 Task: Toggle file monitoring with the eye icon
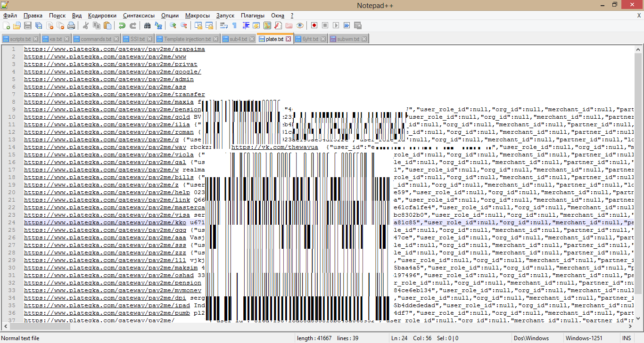(x=300, y=25)
